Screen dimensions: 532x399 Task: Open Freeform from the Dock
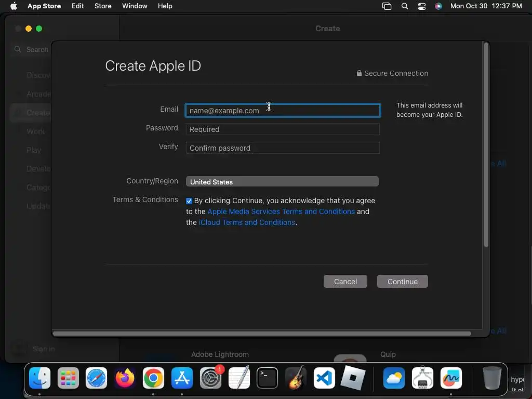pos(451,378)
